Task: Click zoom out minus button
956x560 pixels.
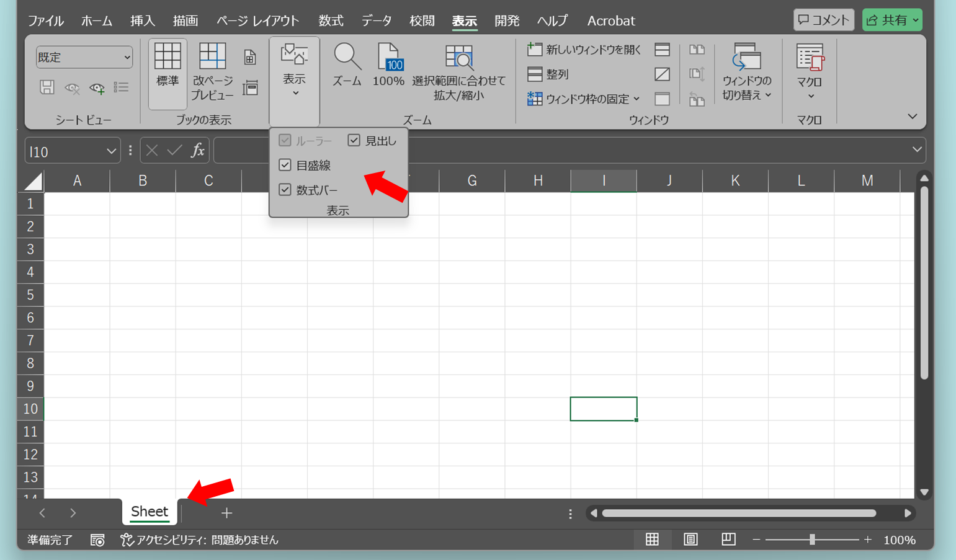Action: (x=756, y=540)
